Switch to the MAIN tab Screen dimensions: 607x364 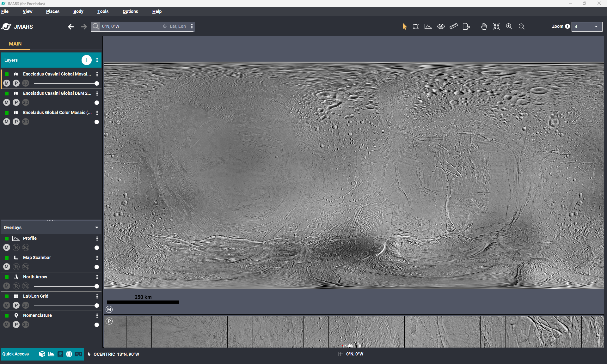(15, 44)
